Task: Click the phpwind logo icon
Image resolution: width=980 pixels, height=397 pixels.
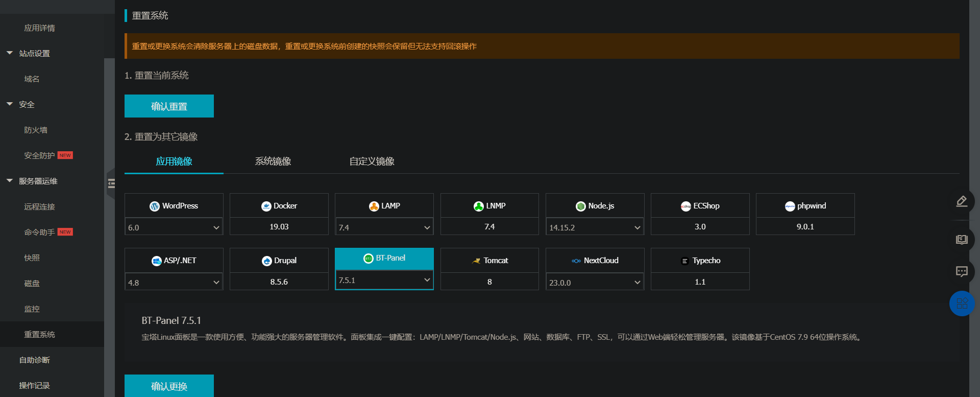Action: pos(790,206)
